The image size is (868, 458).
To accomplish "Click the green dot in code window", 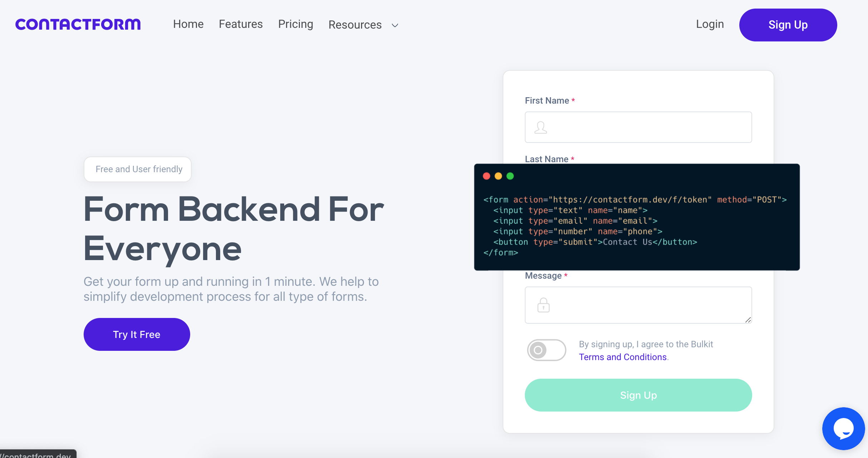I will click(510, 176).
